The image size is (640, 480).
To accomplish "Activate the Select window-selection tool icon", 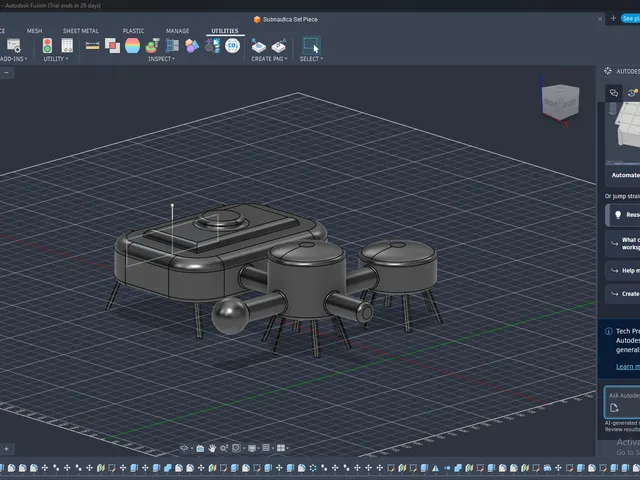I will [311, 45].
